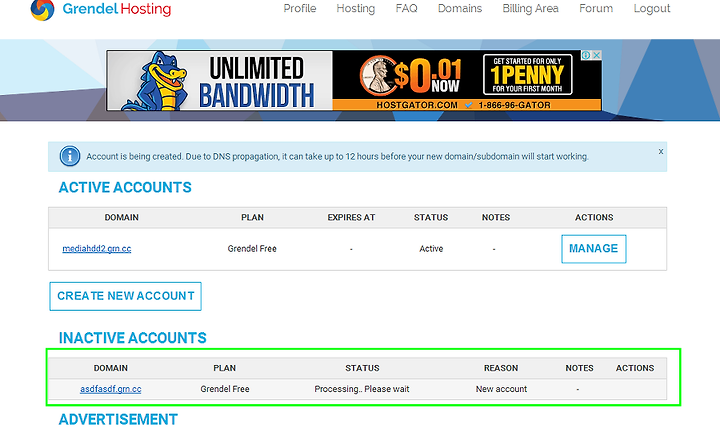The height and width of the screenshot is (432, 720).
Task: Click the MANAGE button for mediahdd2.grn.cc
Action: pos(594,249)
